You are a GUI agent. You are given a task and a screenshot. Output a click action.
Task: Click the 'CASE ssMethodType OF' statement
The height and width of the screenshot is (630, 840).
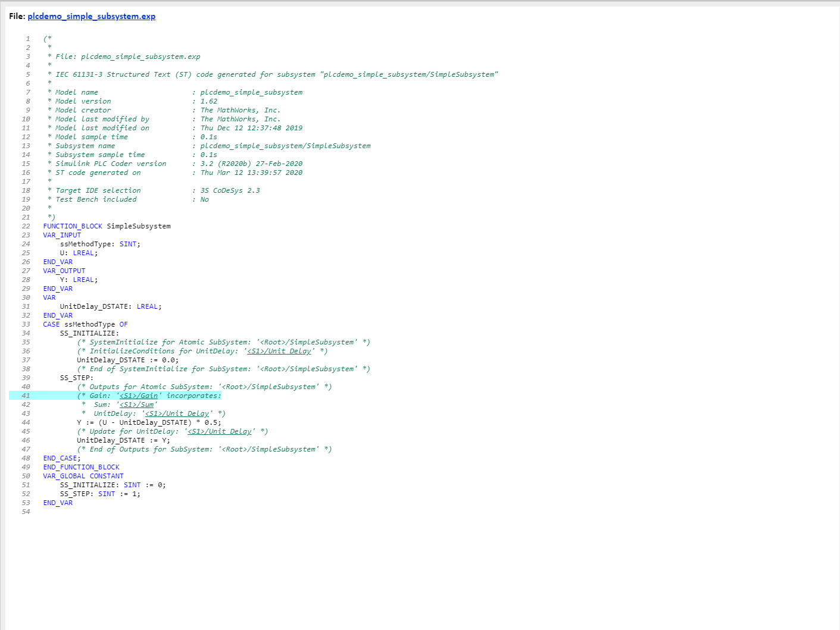click(x=85, y=324)
